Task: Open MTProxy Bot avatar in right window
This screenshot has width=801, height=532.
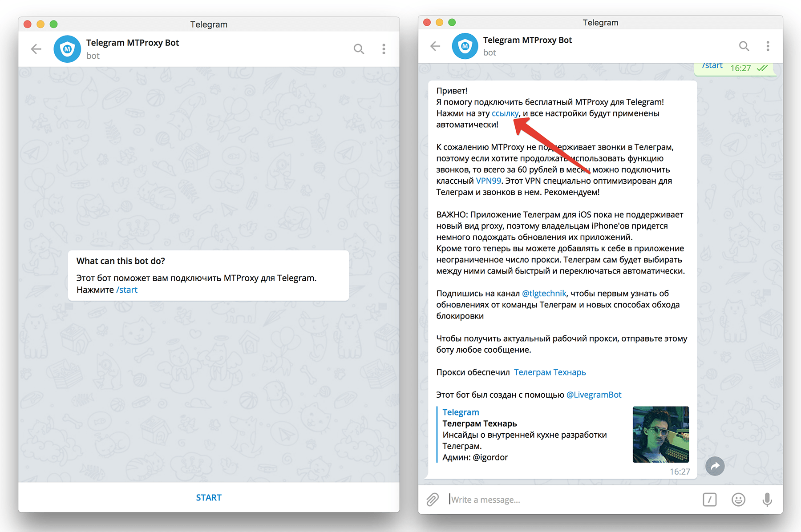Action: [465, 46]
